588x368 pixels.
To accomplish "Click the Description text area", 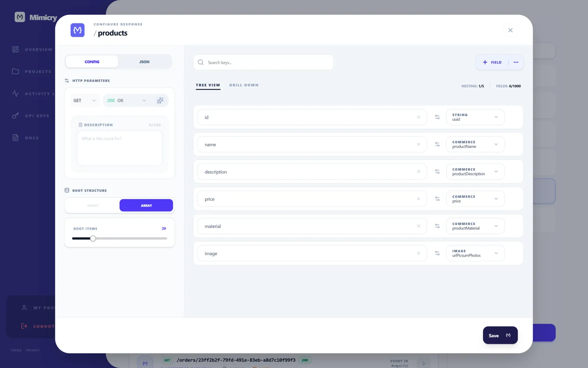I will 119,148.
